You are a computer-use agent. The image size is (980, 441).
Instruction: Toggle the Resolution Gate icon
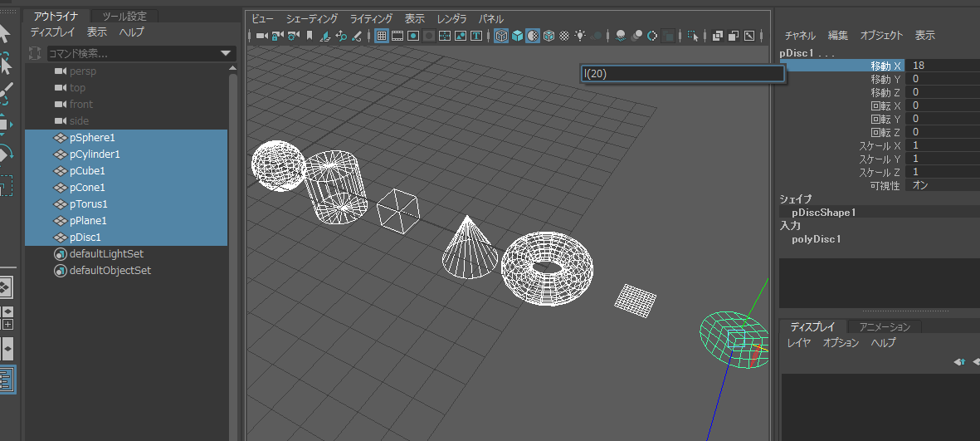pos(413,36)
